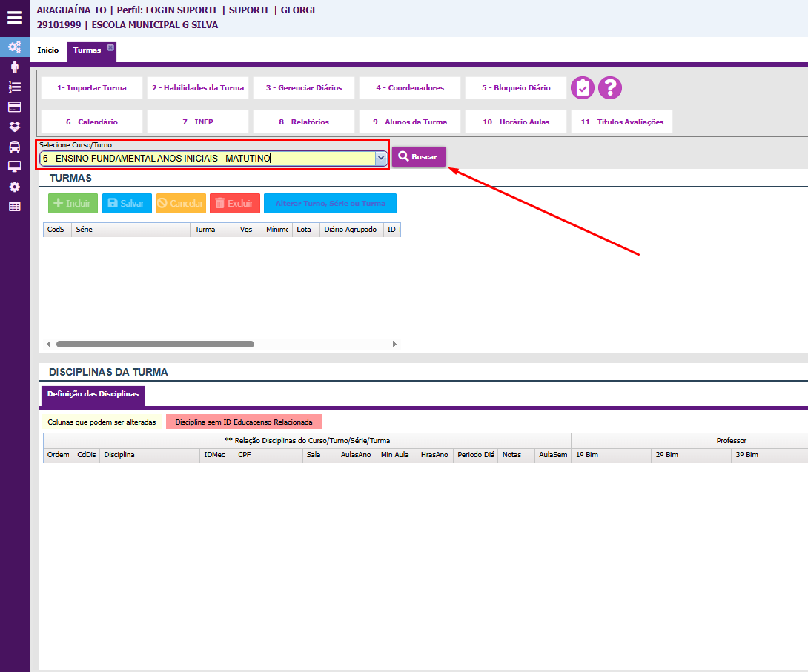Click the 1- Importar Turma button

pyautogui.click(x=92, y=88)
